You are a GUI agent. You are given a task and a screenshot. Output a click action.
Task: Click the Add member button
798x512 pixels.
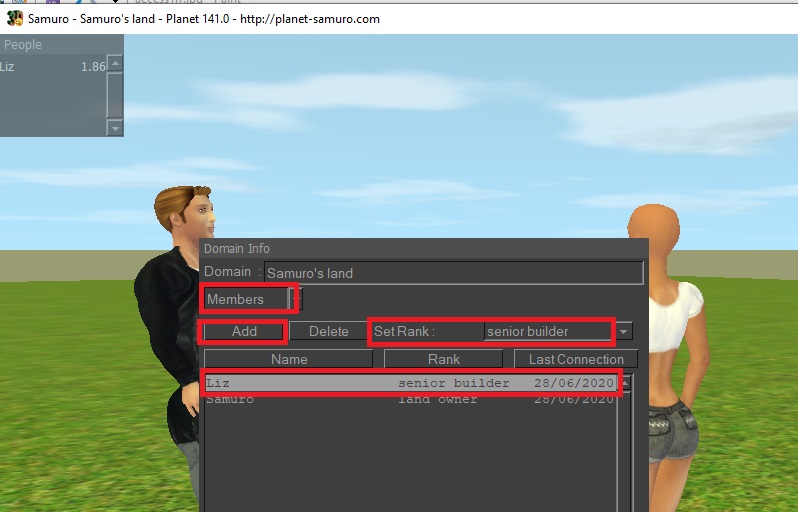coord(244,331)
